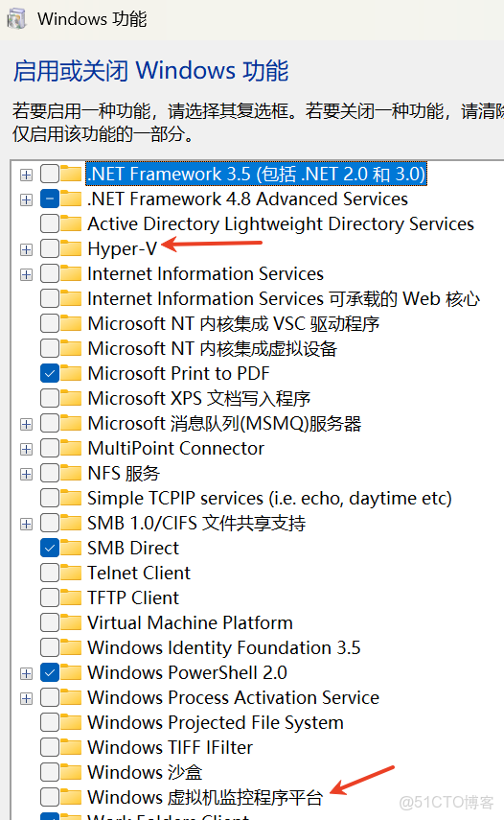504x820 pixels.
Task: Uncheck the SMB Direct checkbox
Action: coord(50,548)
